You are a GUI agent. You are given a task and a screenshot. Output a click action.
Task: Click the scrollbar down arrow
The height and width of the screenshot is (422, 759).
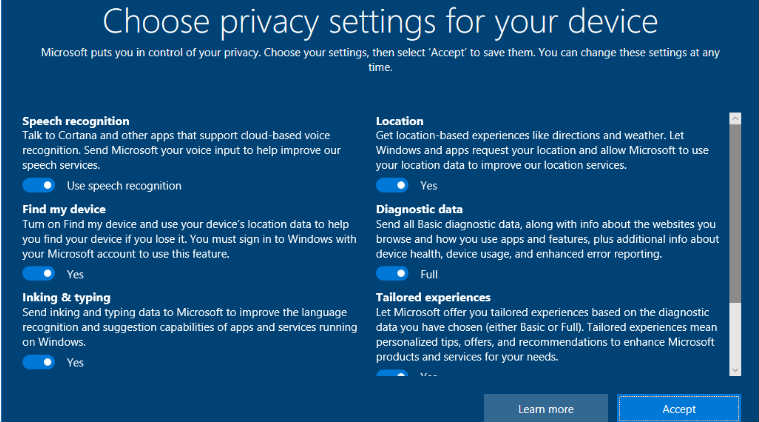click(735, 369)
